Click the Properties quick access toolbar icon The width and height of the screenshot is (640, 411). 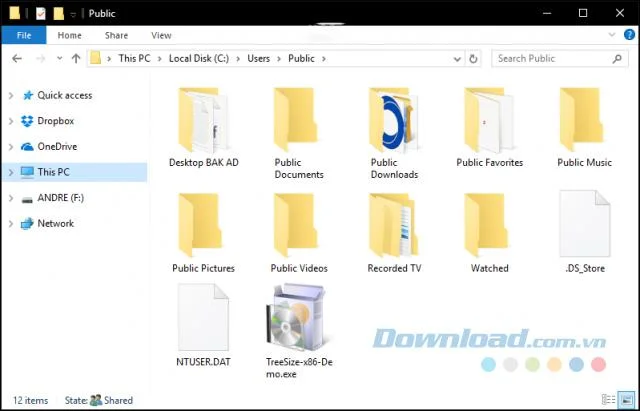click(41, 13)
